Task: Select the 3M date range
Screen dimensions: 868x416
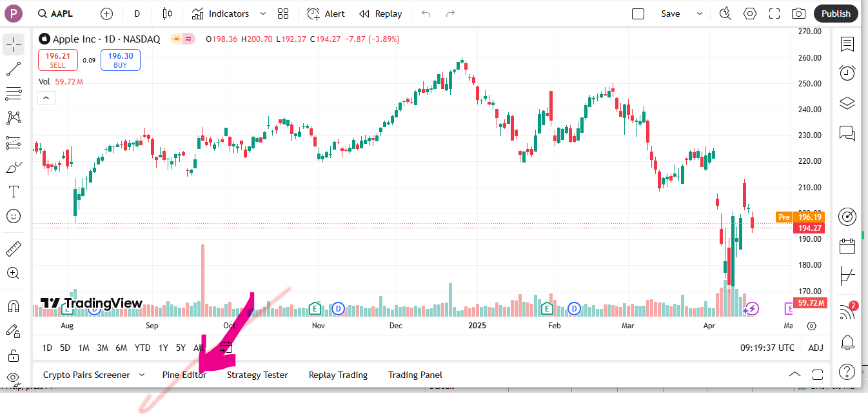Action: point(103,348)
